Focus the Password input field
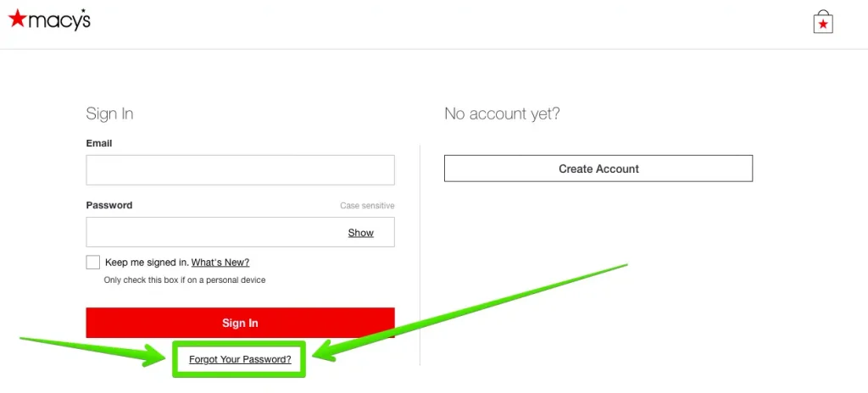The image size is (868, 393). click(x=240, y=232)
